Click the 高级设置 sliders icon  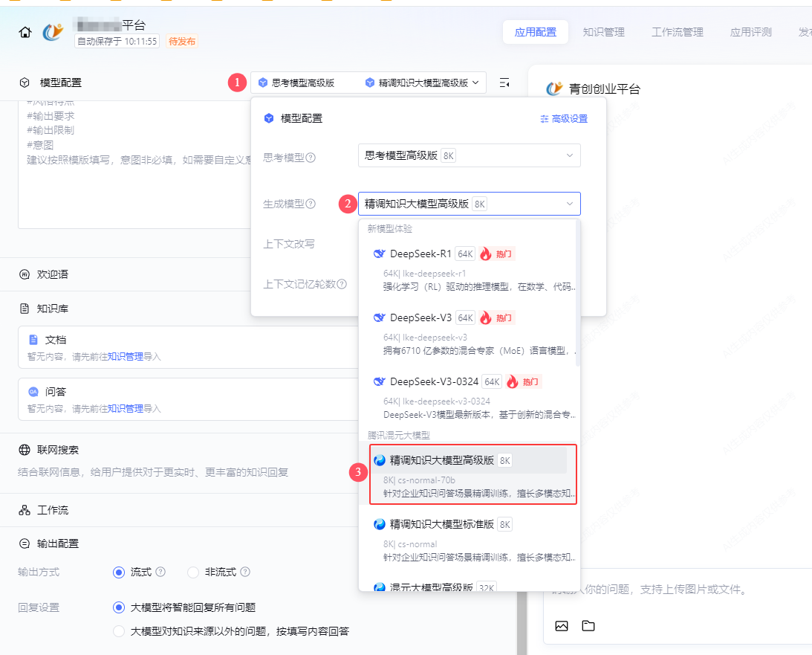coord(545,119)
